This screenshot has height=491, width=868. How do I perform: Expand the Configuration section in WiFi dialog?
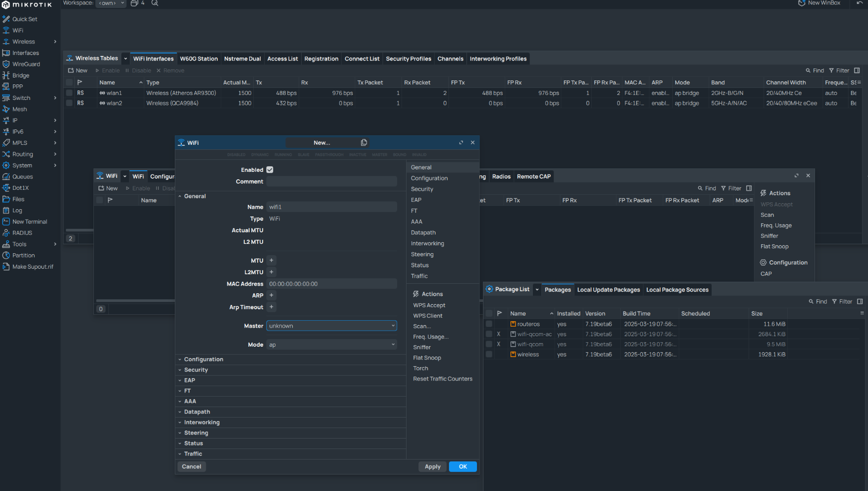point(204,359)
